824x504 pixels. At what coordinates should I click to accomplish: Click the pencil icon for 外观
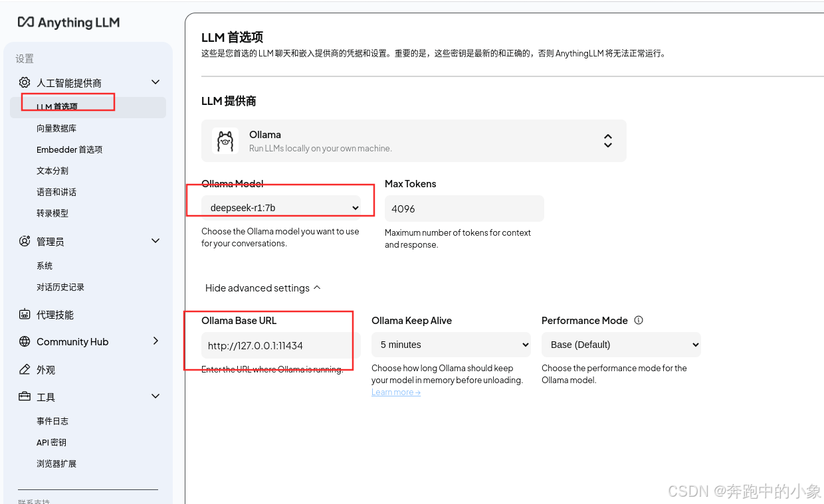25,369
